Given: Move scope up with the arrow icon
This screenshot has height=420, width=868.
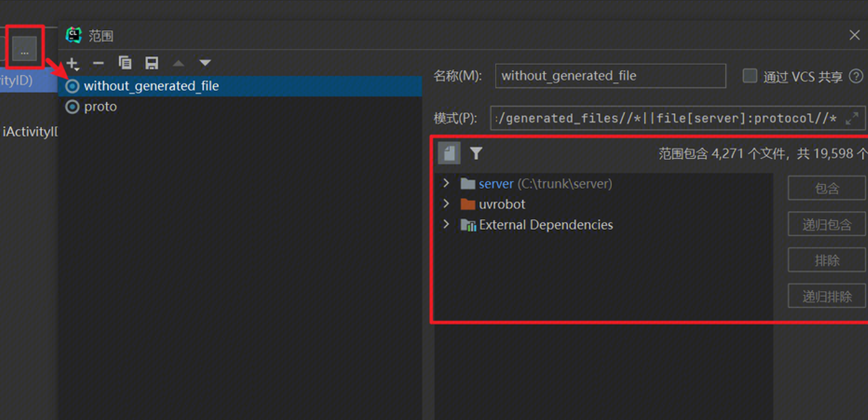Looking at the screenshot, I should point(178,63).
